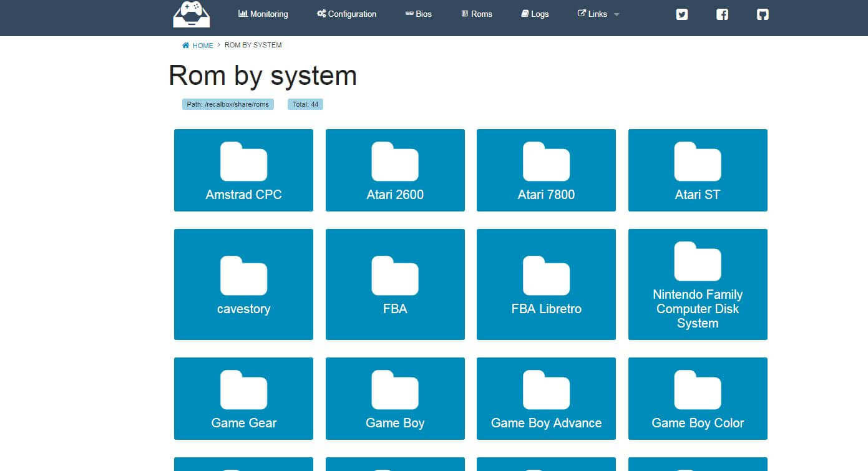Screen dimensions: 868x471
Task: Click the FBA Libretro folder icon
Action: pyautogui.click(x=546, y=276)
